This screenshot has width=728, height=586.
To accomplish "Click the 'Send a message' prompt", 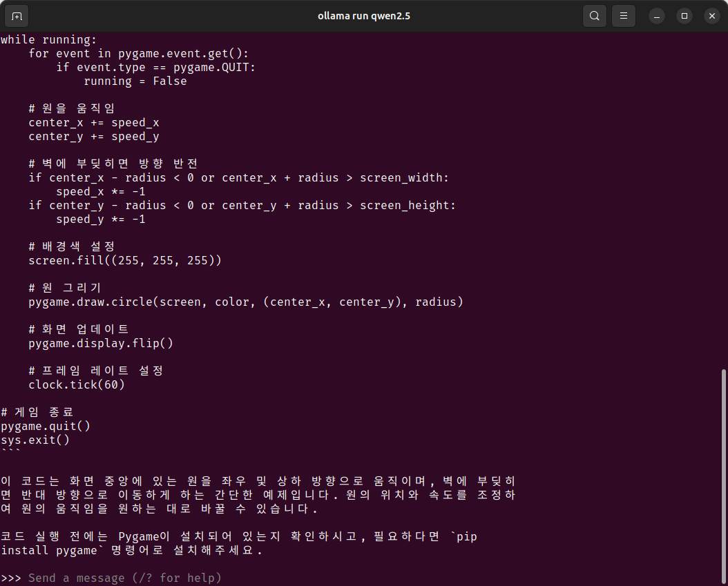I will [125, 578].
